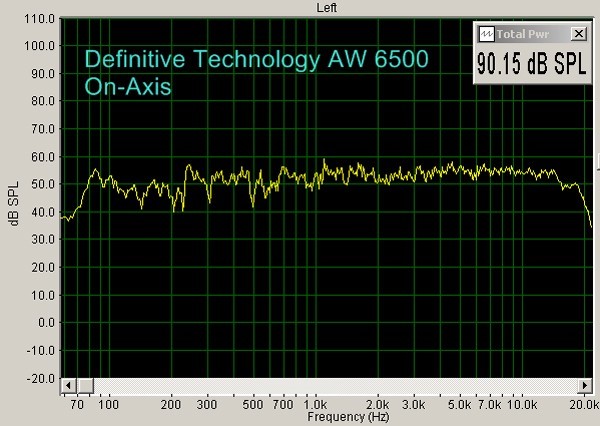Click the 200 frequency axis label
The height and width of the screenshot is (426, 600).
click(x=171, y=404)
